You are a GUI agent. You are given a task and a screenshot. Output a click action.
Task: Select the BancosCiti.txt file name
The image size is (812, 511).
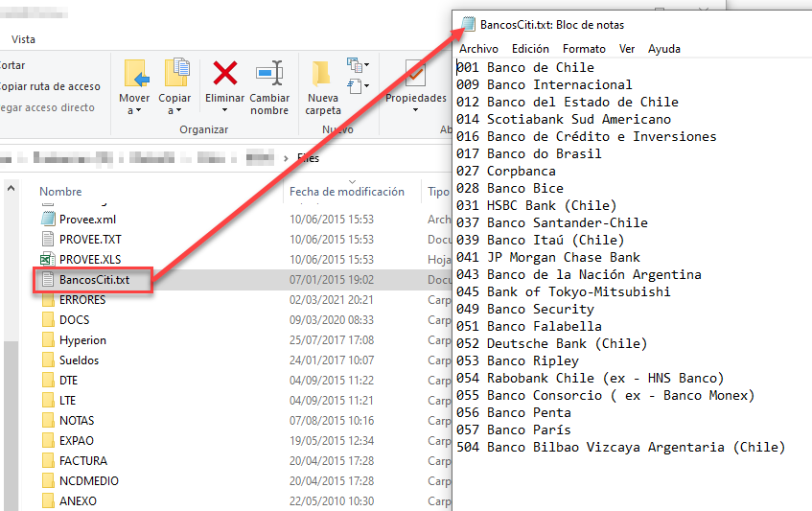tap(94, 280)
